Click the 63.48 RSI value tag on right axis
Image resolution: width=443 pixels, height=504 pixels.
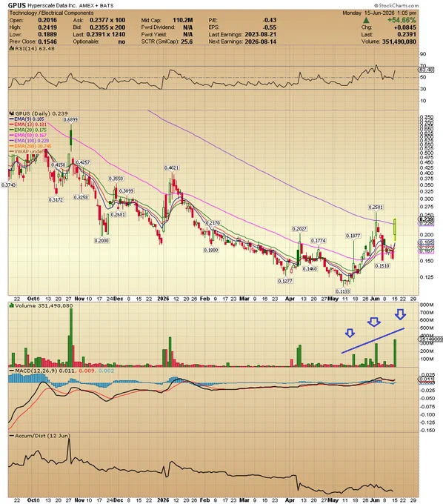tap(426, 70)
